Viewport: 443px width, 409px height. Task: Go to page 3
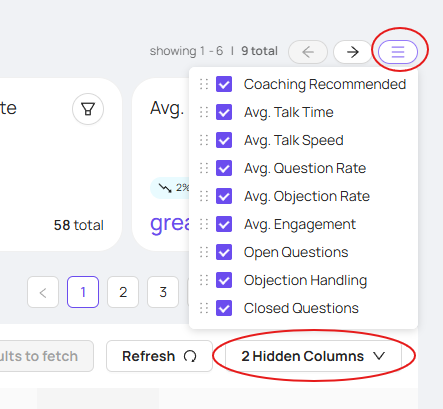tap(163, 292)
